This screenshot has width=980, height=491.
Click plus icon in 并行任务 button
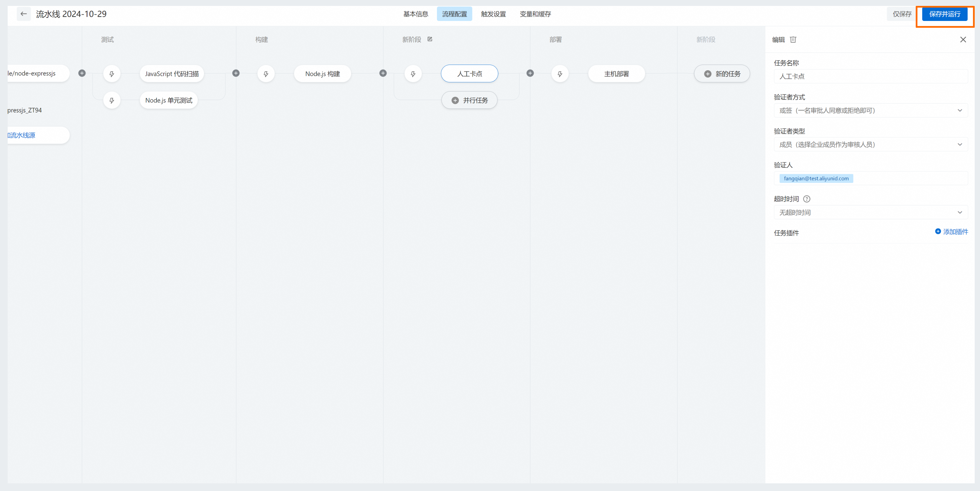pyautogui.click(x=455, y=101)
